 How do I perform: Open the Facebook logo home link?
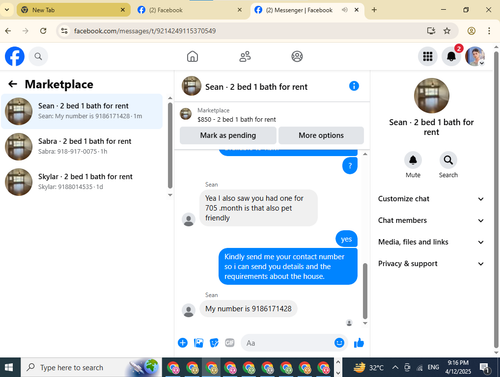tap(15, 56)
